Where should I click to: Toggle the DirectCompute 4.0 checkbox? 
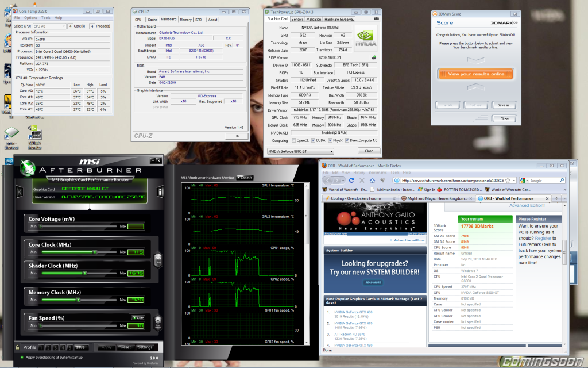347,140
